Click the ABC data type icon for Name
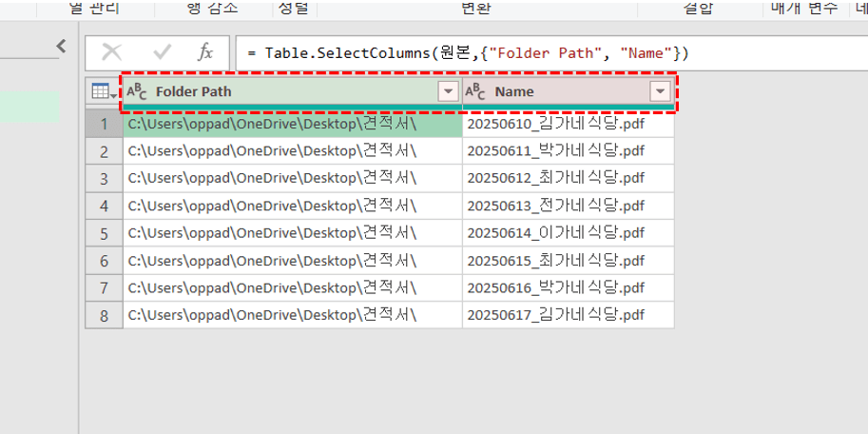Image resolution: width=868 pixels, height=434 pixels. 475,92
